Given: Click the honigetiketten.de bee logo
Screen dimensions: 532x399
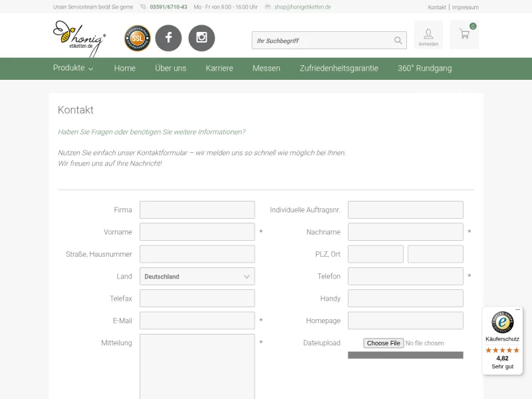Looking at the screenshot, I should 78,37.
